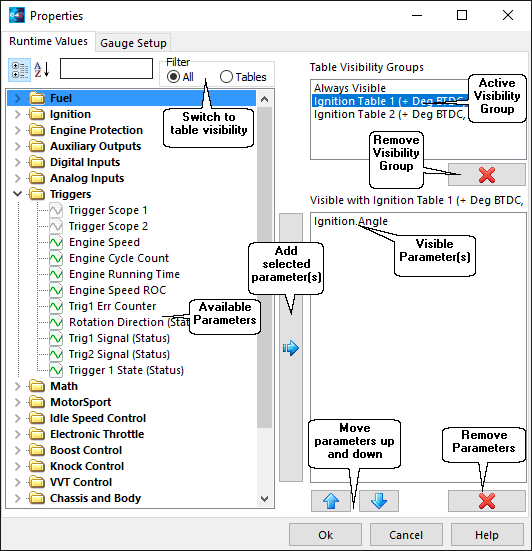Select Ignition.Angle in visible parameters list
The image size is (532, 551).
point(351,221)
